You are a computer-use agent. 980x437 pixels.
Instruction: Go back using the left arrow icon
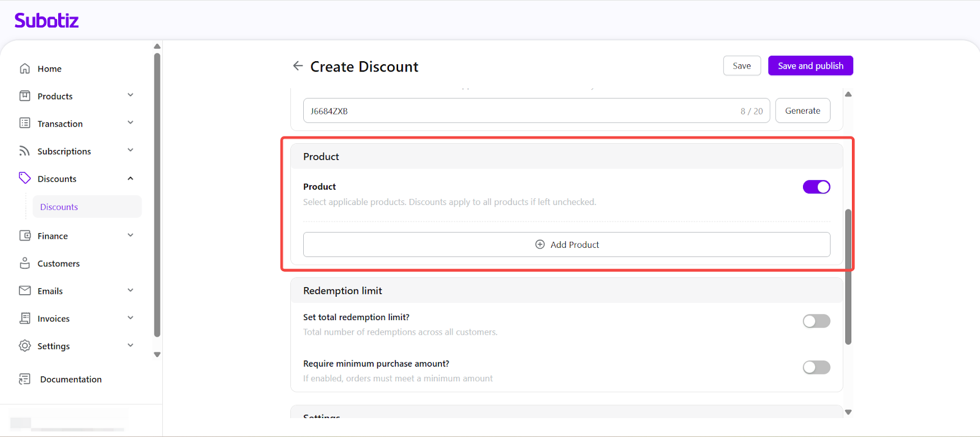[x=298, y=66]
